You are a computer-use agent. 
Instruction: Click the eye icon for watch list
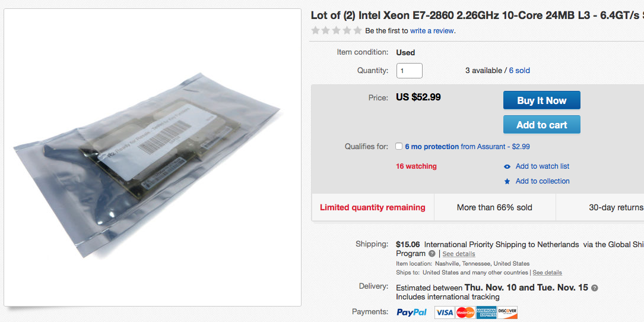tap(507, 167)
